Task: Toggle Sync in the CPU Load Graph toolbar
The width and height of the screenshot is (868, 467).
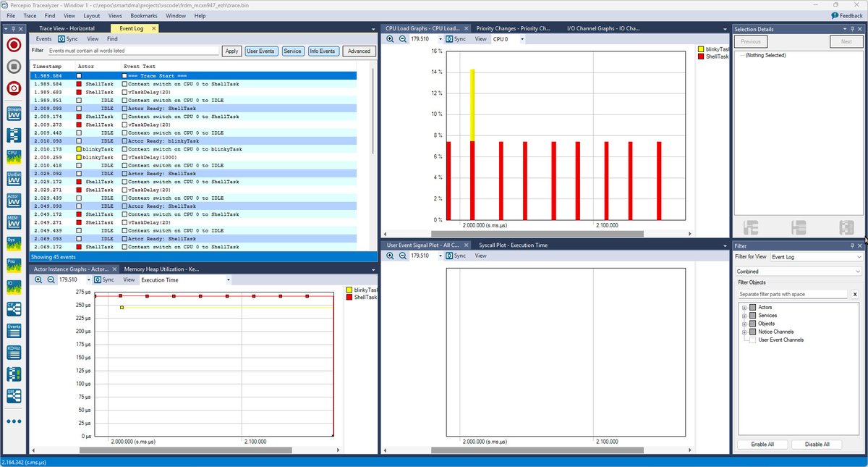Action: tap(456, 39)
